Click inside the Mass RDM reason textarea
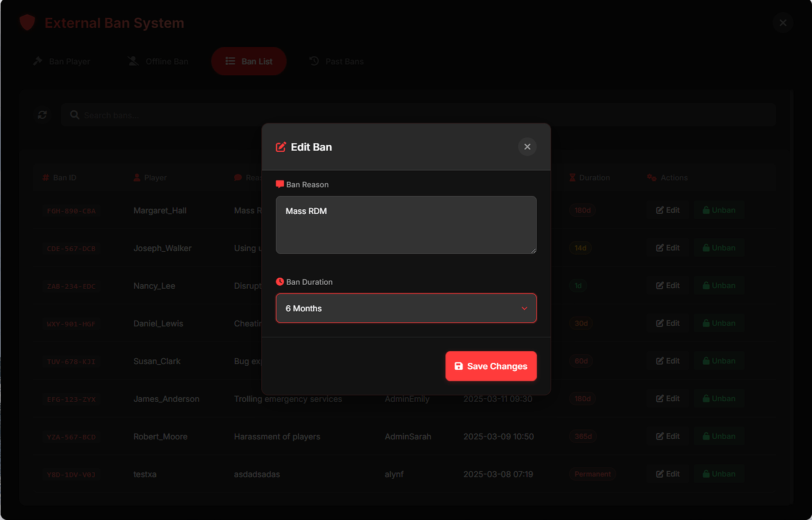The image size is (812, 520). tap(405, 225)
